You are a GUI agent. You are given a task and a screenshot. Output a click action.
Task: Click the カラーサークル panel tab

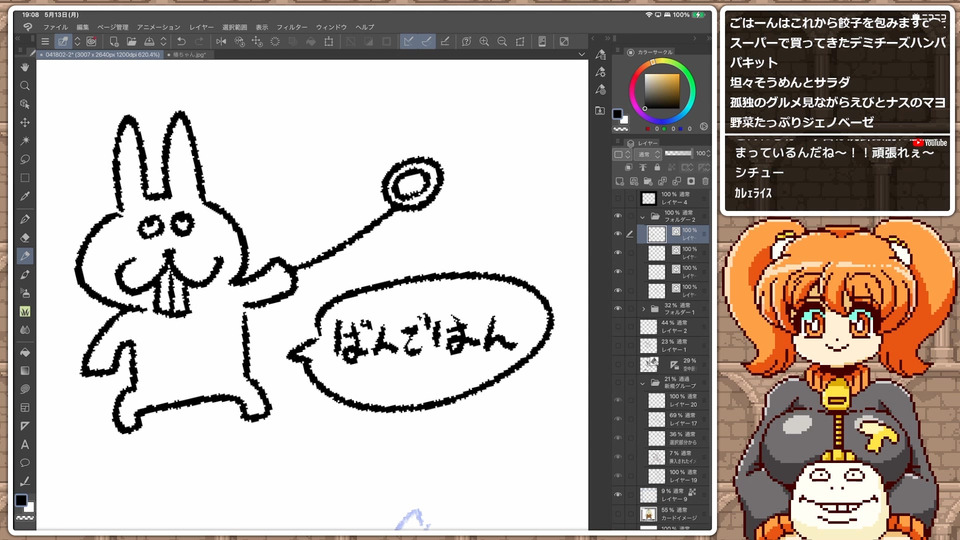650,52
